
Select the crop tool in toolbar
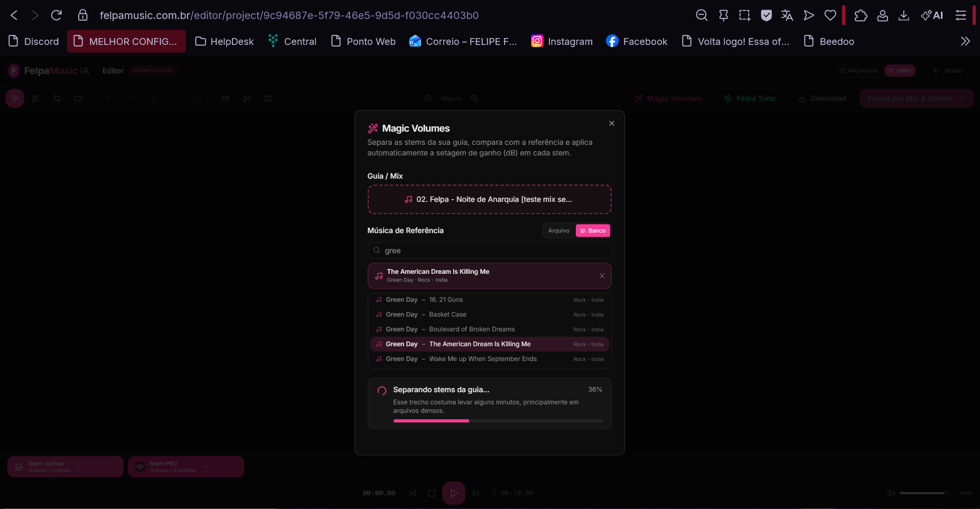(x=57, y=98)
